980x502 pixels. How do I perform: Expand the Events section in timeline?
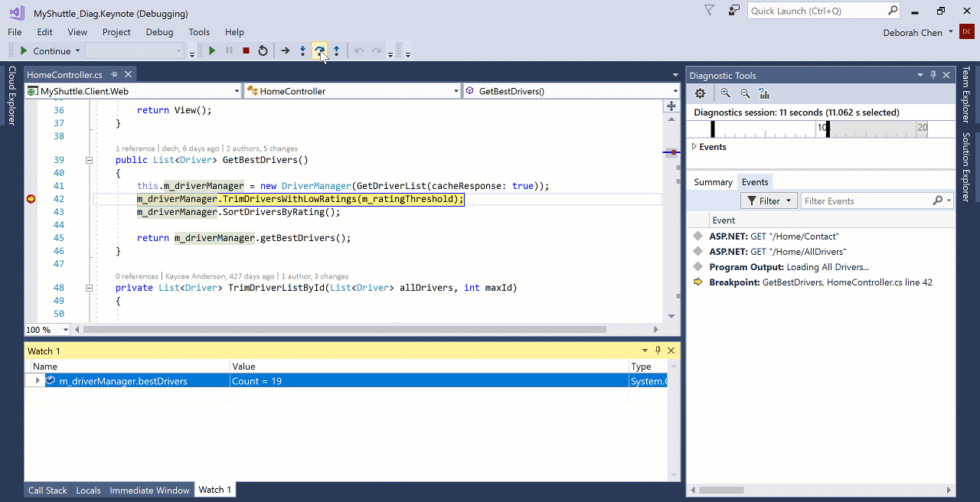[x=694, y=146]
